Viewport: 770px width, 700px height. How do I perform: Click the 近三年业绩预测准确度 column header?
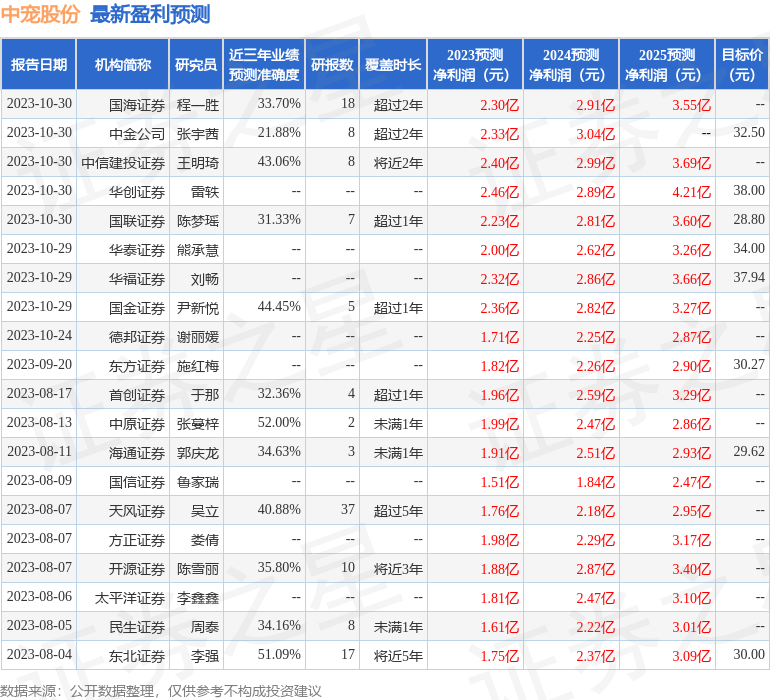tap(264, 64)
